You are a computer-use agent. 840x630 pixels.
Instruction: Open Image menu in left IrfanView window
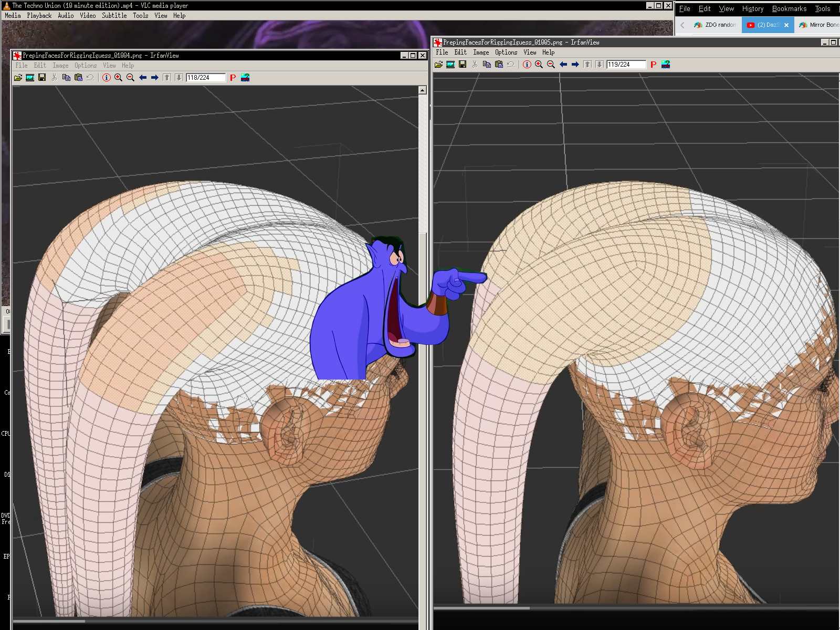pyautogui.click(x=60, y=66)
